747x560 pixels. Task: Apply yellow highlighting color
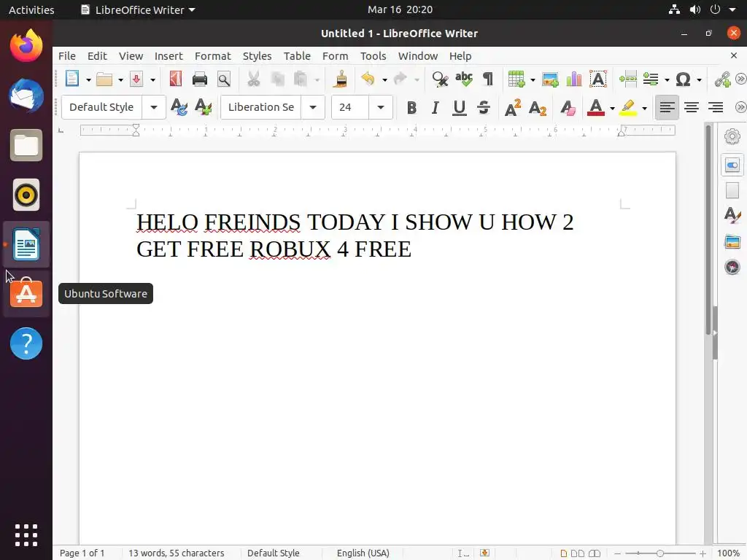tap(628, 108)
